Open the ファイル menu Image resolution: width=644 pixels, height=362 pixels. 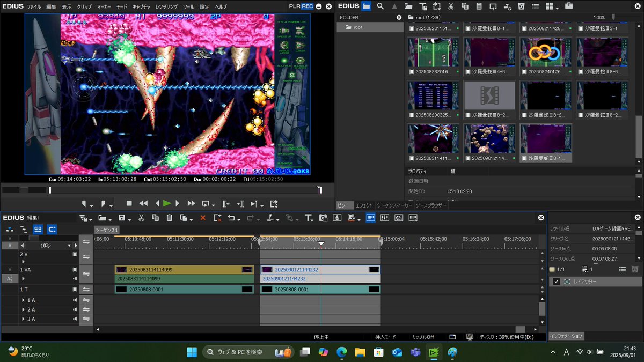tap(34, 6)
